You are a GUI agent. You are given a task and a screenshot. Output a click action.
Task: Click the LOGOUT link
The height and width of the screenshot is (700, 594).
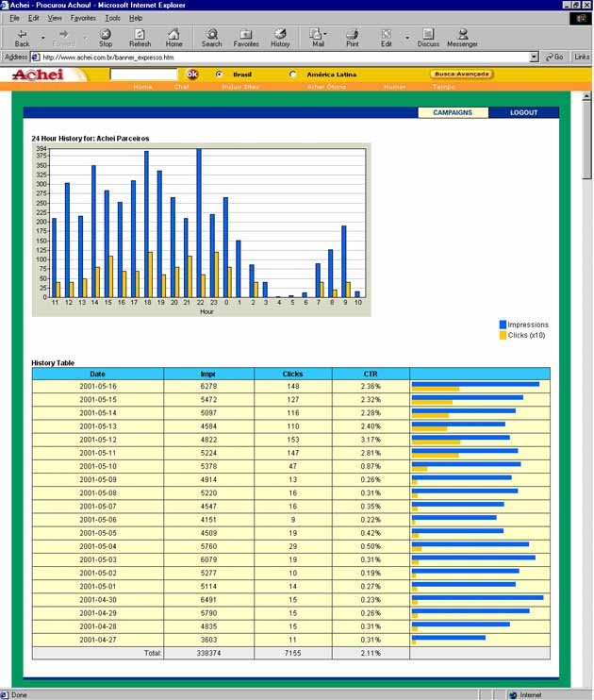click(x=523, y=112)
